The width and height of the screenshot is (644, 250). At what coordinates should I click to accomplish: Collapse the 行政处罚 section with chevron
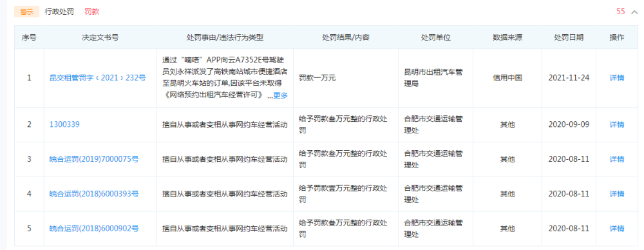tap(634, 12)
